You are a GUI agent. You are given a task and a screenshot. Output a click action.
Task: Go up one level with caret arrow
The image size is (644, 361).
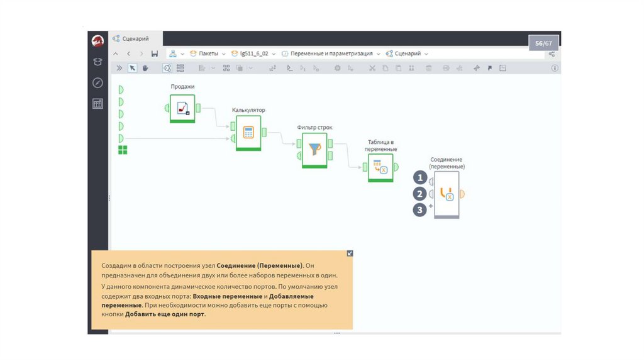click(x=116, y=54)
